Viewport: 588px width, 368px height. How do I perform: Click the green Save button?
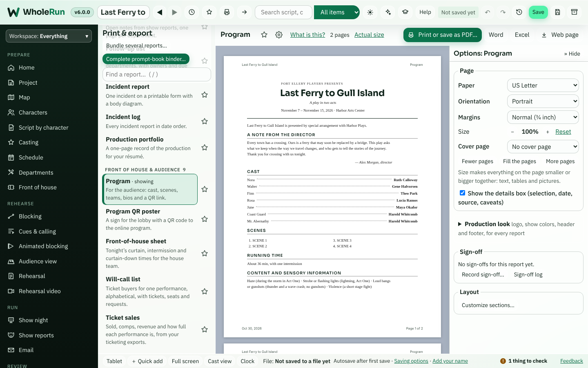point(538,12)
